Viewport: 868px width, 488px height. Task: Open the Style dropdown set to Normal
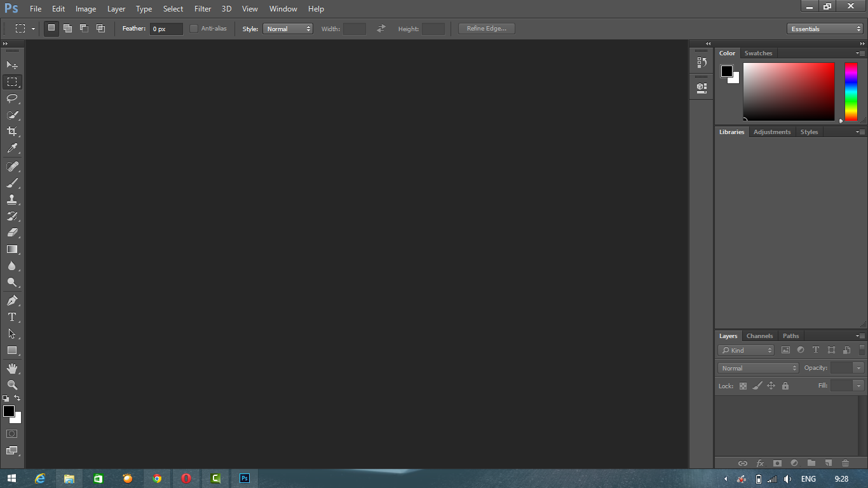click(288, 29)
